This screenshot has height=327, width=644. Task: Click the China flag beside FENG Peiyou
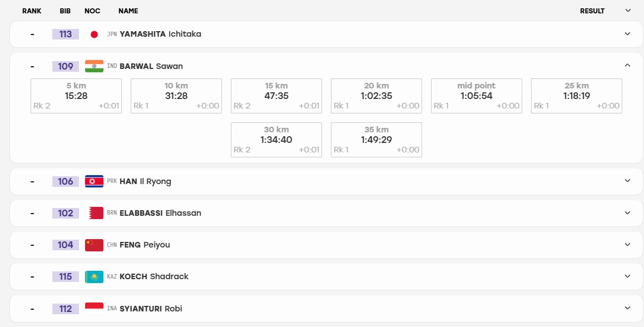coord(94,245)
